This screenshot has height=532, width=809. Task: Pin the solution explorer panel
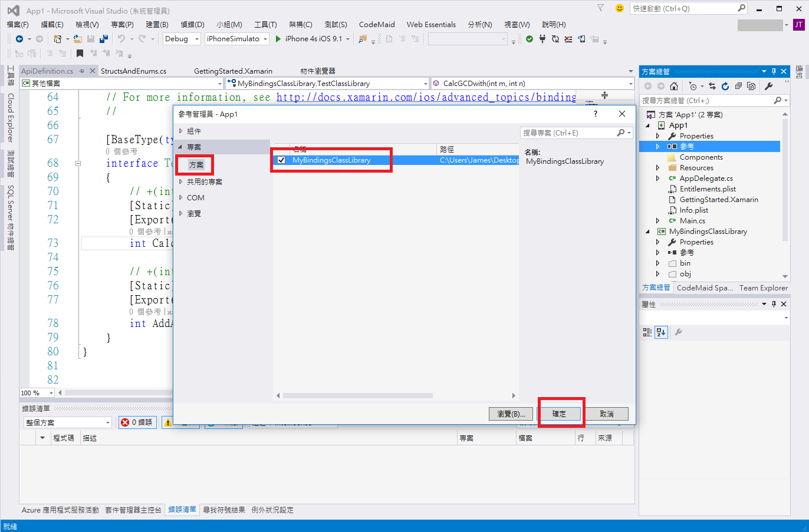[x=774, y=71]
